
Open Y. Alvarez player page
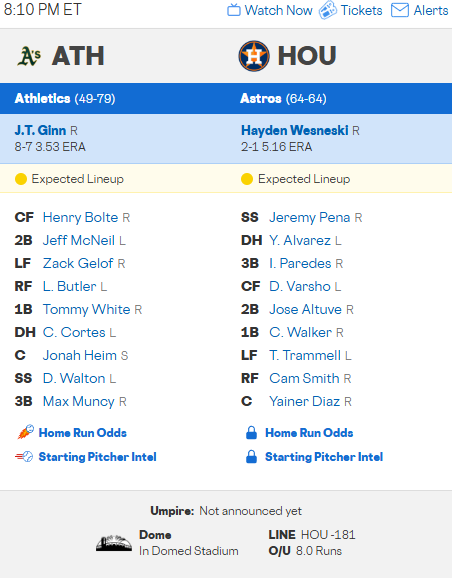(x=300, y=240)
